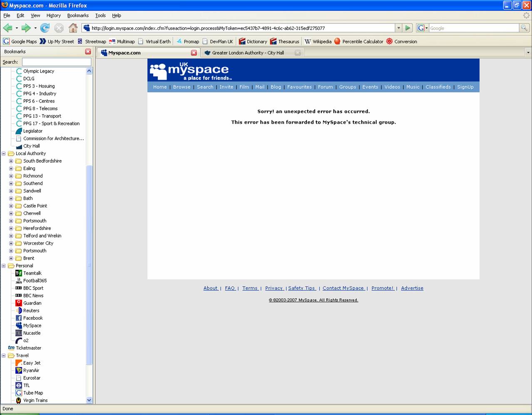Click the bookmarks sidebar scroll down arrow
Screen dimensions: 532x415
89,400
